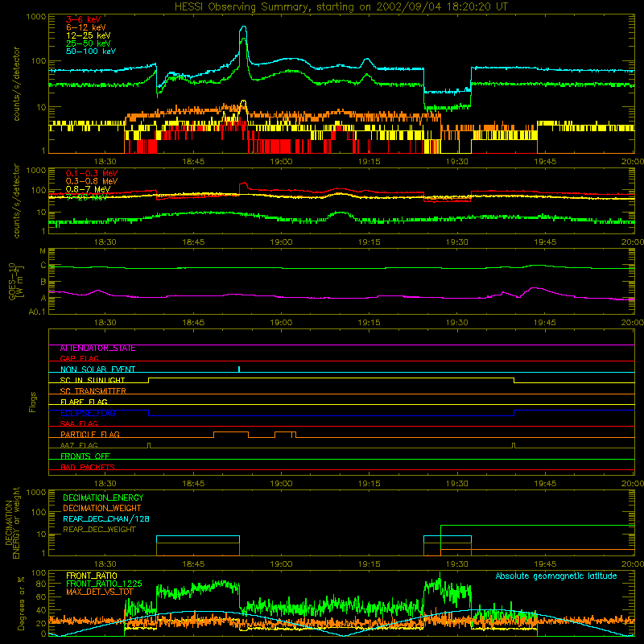Screen dimensions: 644x644
Task: Click the HESSI Observing Summary title text
Action: click(x=341, y=7)
